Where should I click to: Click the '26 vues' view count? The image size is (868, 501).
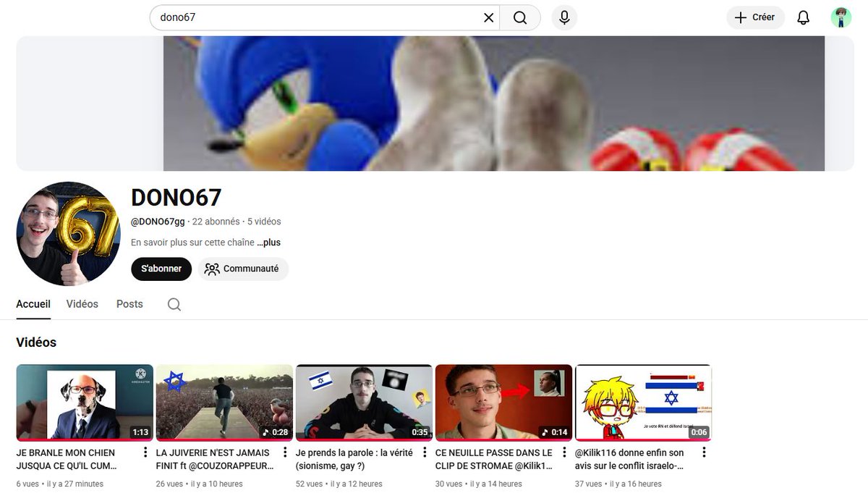170,484
